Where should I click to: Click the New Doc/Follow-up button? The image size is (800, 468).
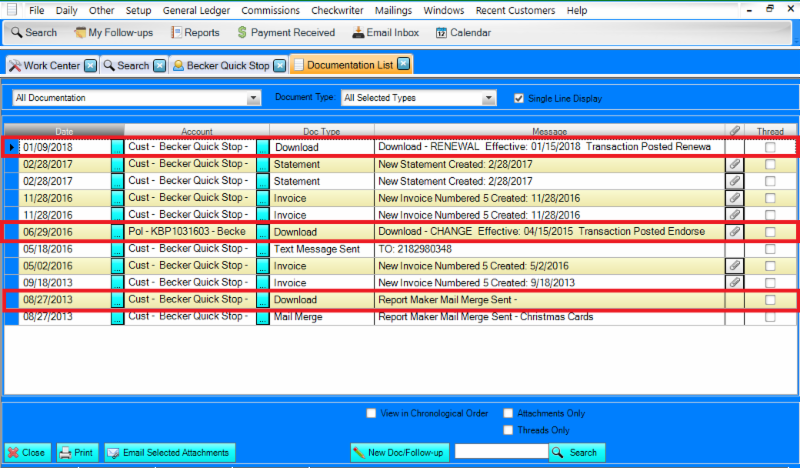pos(398,452)
